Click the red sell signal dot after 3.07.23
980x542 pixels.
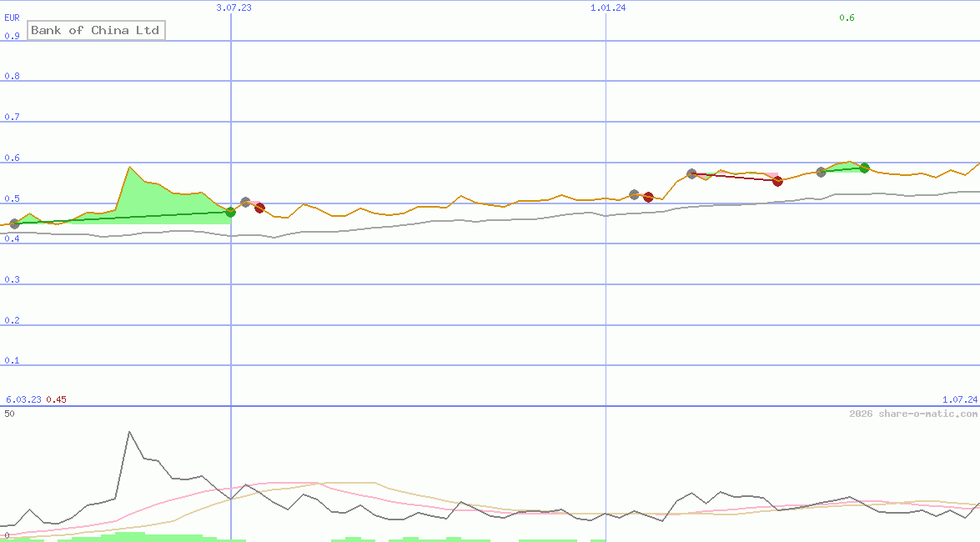tap(259, 208)
